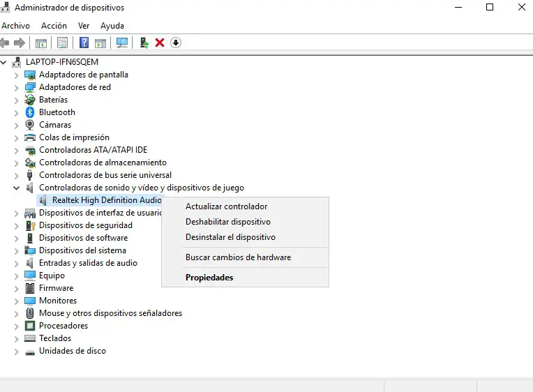Click the forward arrow toolbar icon
The width and height of the screenshot is (533, 392).
20,43
